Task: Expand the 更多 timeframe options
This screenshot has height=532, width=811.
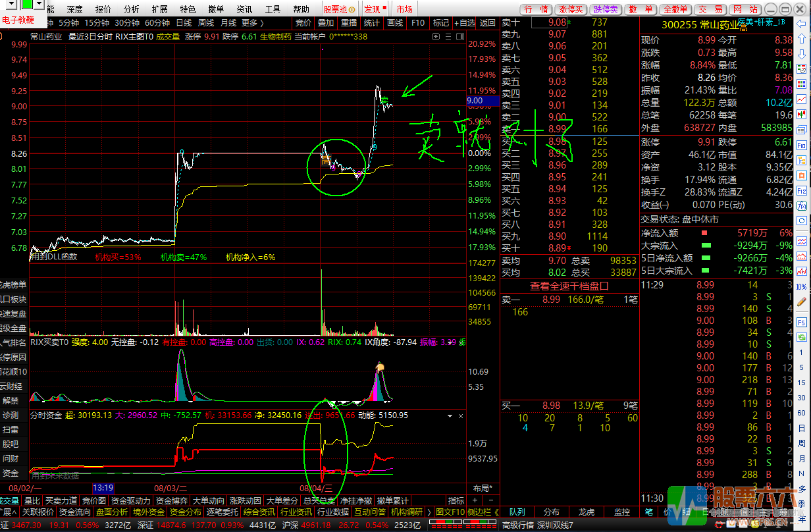Action: (x=252, y=22)
